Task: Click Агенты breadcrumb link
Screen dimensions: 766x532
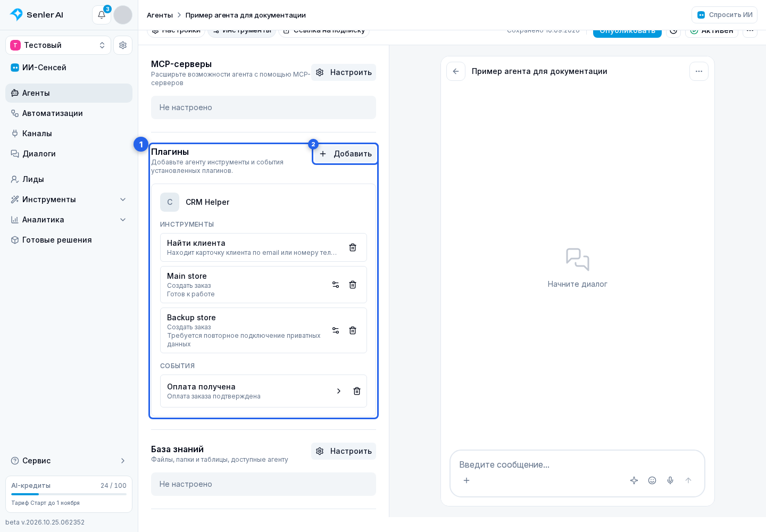Action: coord(160,15)
